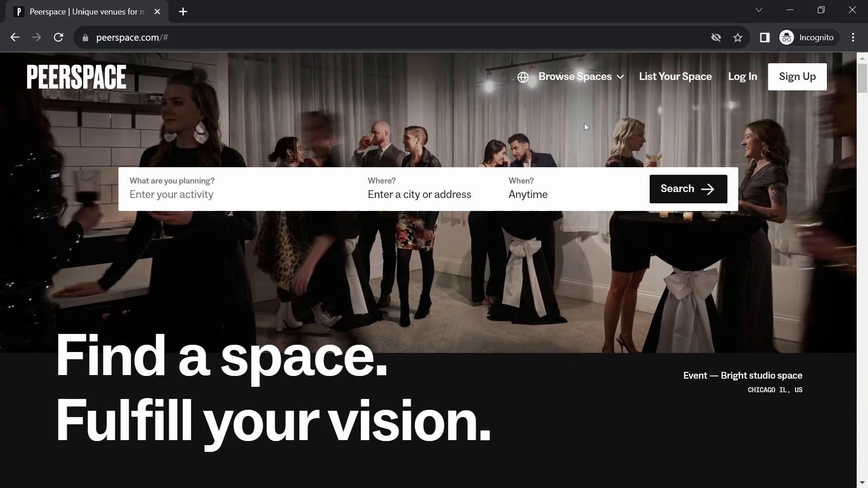The width and height of the screenshot is (868, 488).
Task: Open the Chrome three-dot menu
Action: point(853,38)
